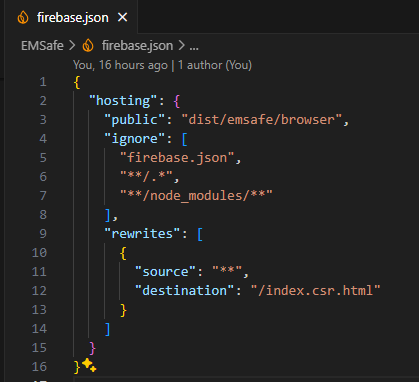
Task: Click the "**/node_modules/**" ignore entry
Action: coord(196,196)
